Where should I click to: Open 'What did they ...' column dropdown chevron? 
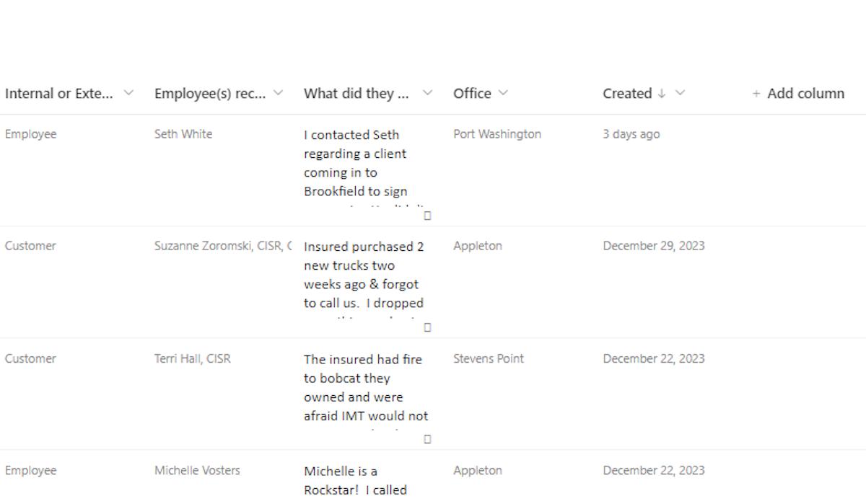[427, 93]
